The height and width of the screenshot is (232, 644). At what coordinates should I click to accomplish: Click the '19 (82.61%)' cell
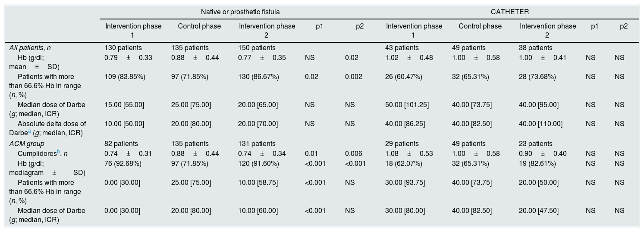[537, 163]
